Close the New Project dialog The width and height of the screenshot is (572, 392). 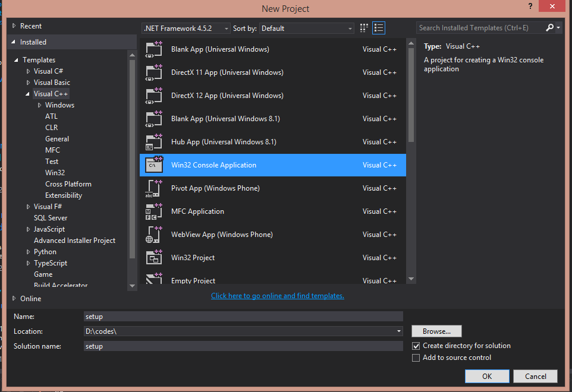tap(552, 6)
